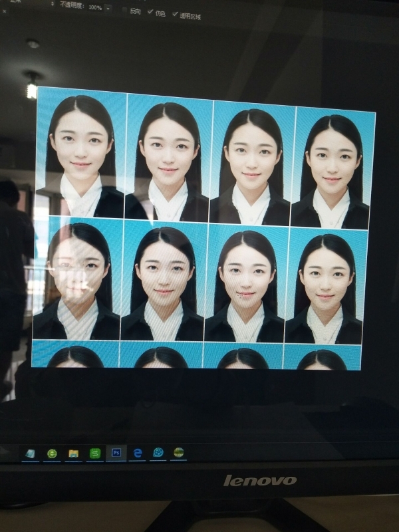Expand the 不透明度 opacity dropdown arrow
The height and width of the screenshot is (532, 399).
pyautogui.click(x=108, y=8)
